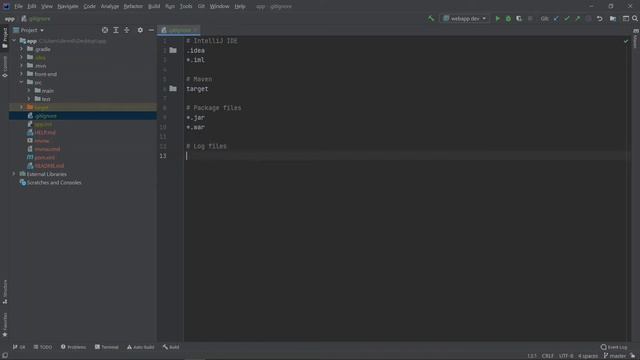Start debugging with the bug icon
The image size is (640, 360).
point(508,18)
